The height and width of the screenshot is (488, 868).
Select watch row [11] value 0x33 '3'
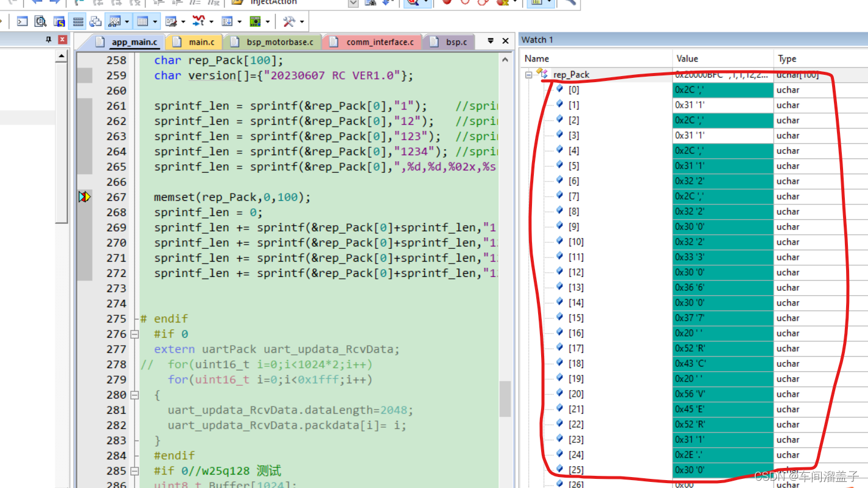(x=723, y=257)
